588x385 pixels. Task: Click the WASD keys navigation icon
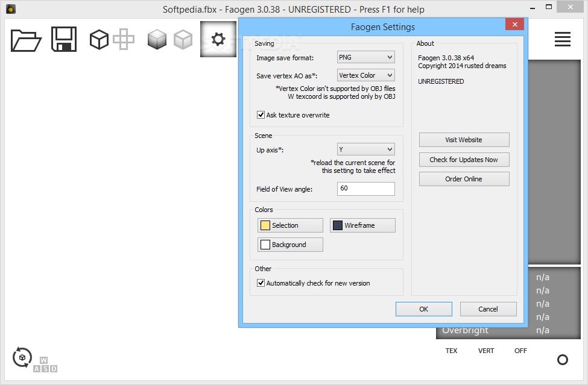point(45,365)
